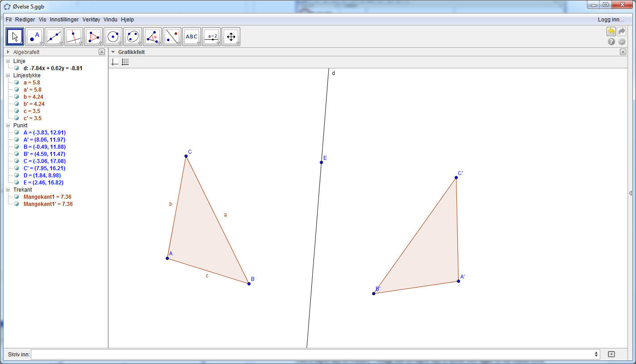Select point A' of the reflected triangle
Image resolution: width=636 pixels, height=364 pixels.
(x=458, y=281)
